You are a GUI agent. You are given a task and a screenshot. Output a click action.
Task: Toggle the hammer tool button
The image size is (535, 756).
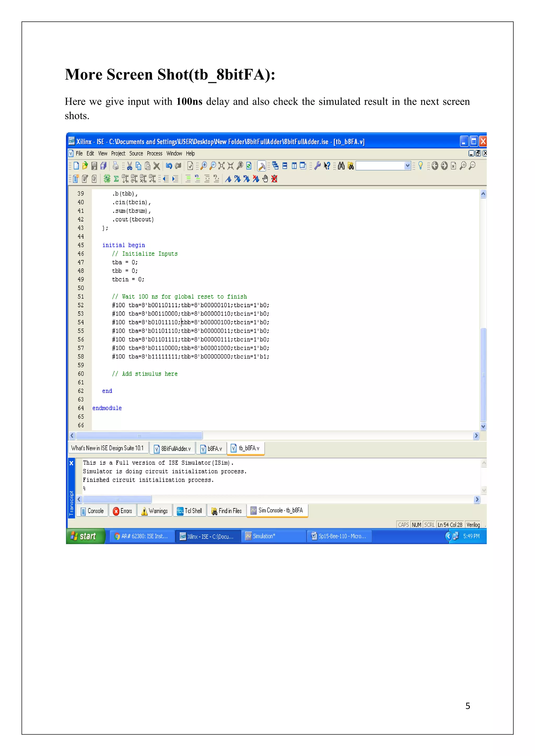coord(261,166)
